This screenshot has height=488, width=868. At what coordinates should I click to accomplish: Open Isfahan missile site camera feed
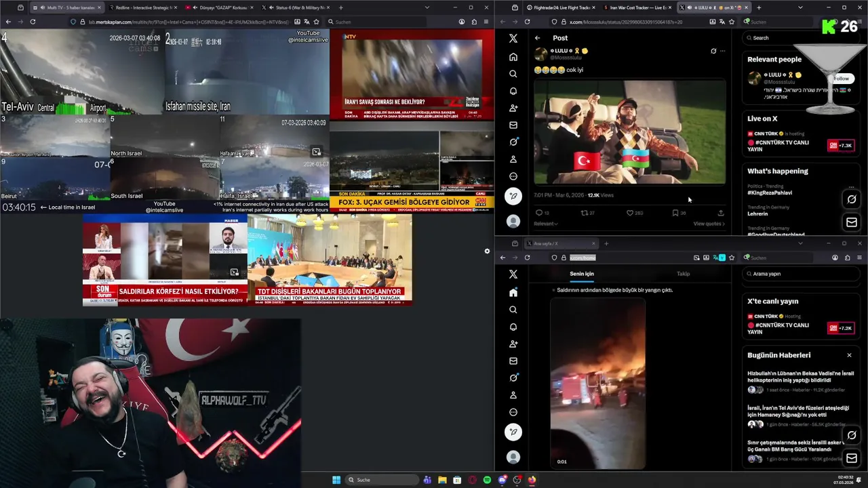[246, 71]
